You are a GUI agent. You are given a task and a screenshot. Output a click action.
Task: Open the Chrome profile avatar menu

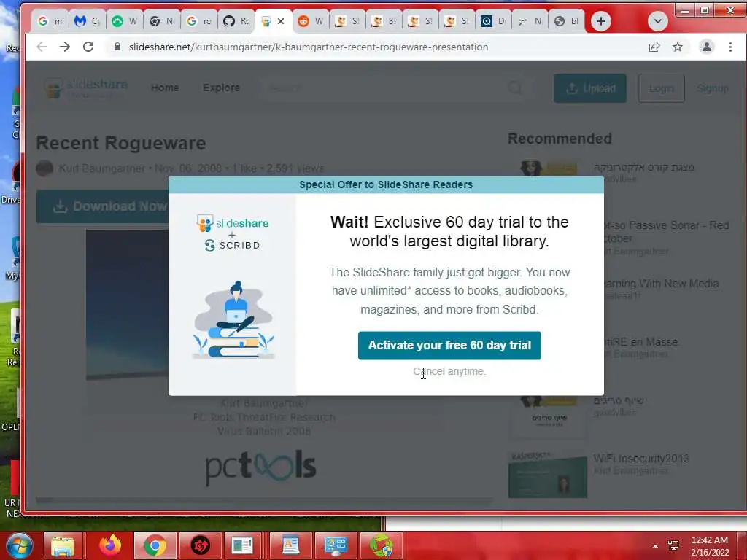(706, 47)
